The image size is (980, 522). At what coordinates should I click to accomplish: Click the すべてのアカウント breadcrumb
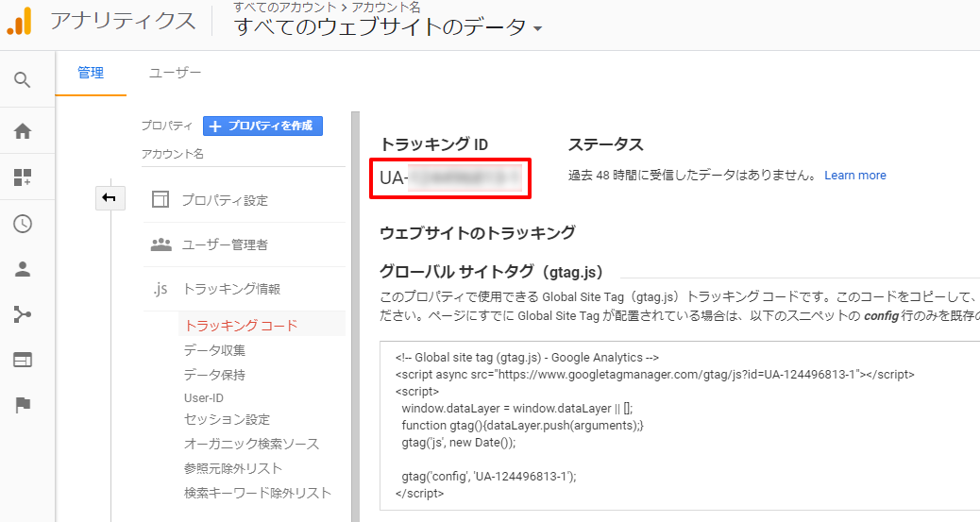[x=284, y=8]
